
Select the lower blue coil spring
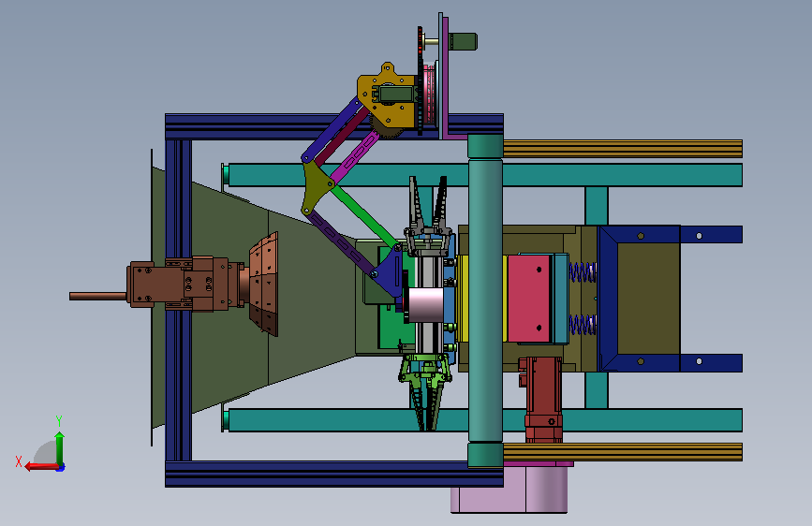coord(583,325)
